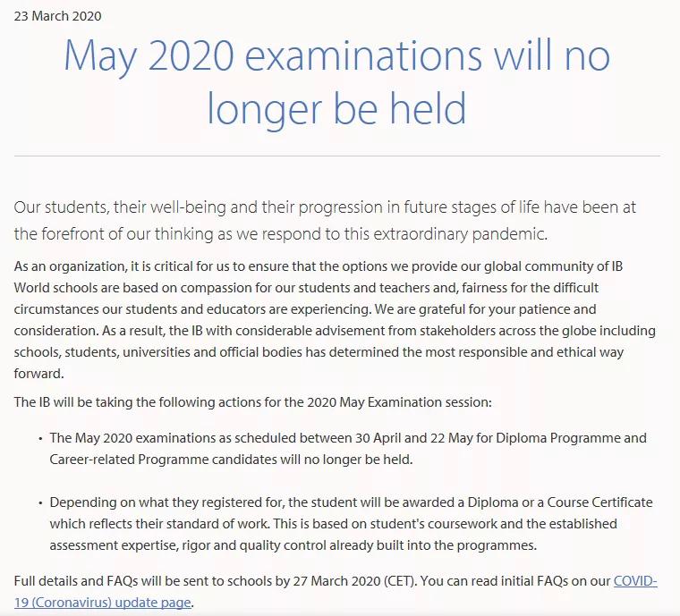Click the sentence 'Full details and FAQs will'

tap(216, 581)
